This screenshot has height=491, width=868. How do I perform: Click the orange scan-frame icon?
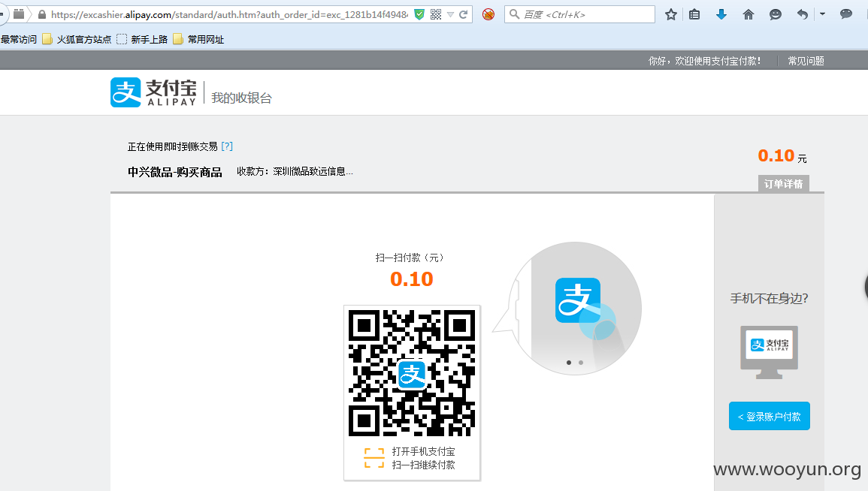click(x=374, y=459)
